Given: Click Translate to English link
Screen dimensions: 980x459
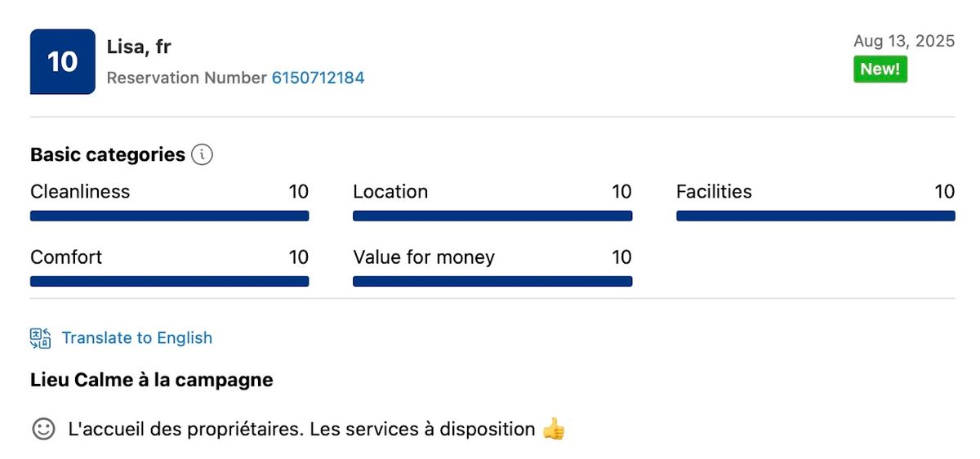Looking at the screenshot, I should click(136, 338).
